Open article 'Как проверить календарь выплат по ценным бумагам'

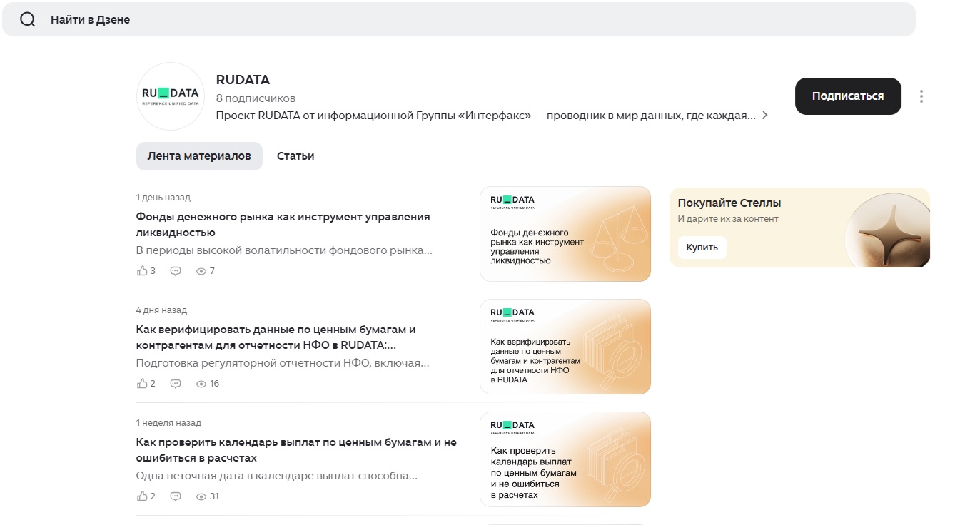point(296,450)
